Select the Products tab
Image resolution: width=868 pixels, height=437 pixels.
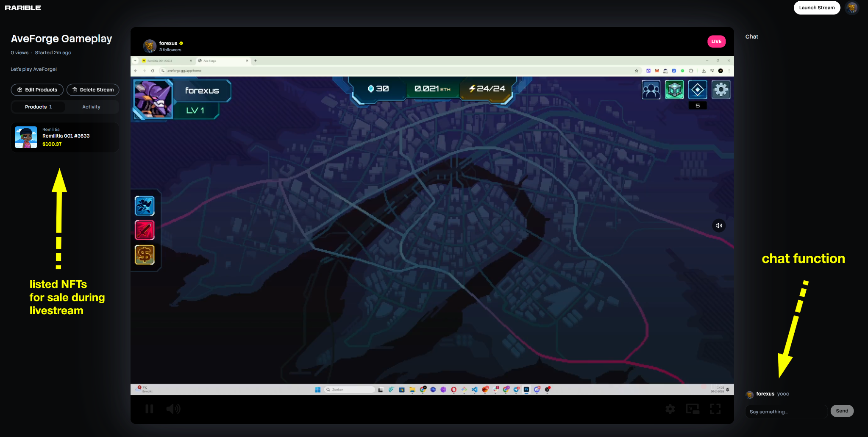pos(38,107)
